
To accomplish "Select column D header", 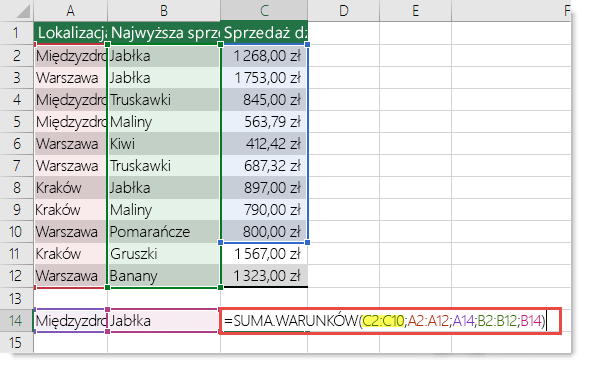I will (x=344, y=10).
